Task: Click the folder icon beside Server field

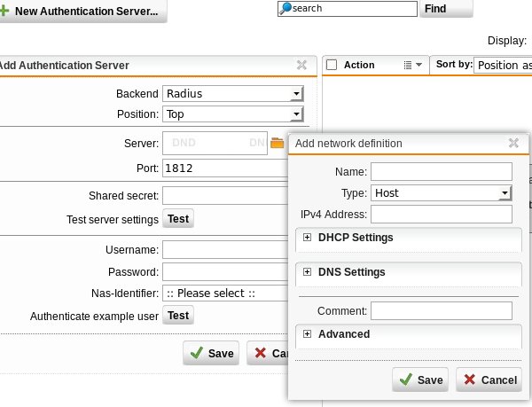Action: pos(277,143)
